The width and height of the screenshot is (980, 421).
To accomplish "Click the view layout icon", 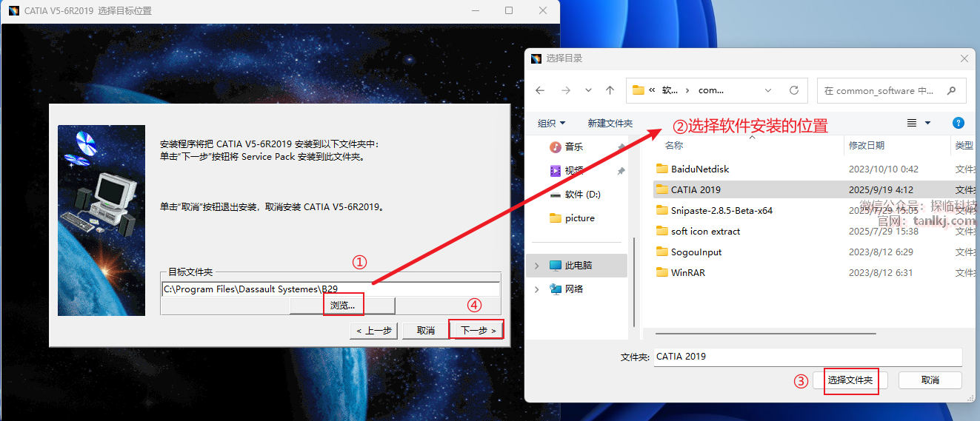I will 912,123.
